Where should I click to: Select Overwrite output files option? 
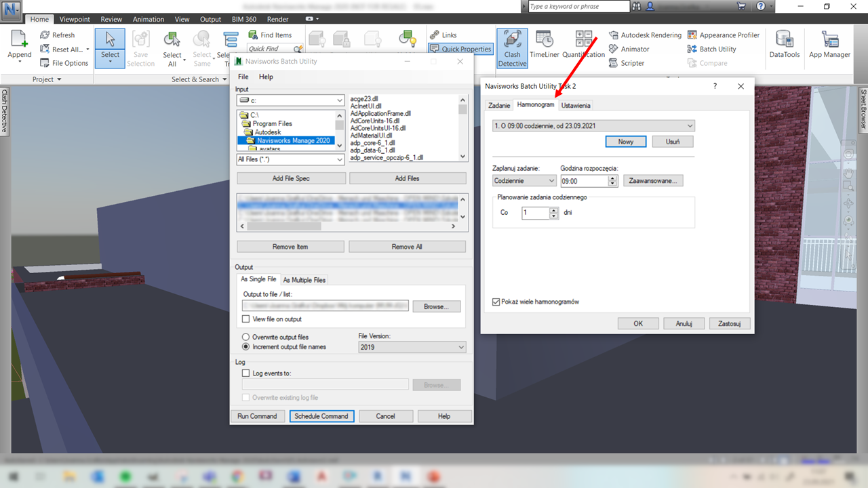(x=246, y=337)
